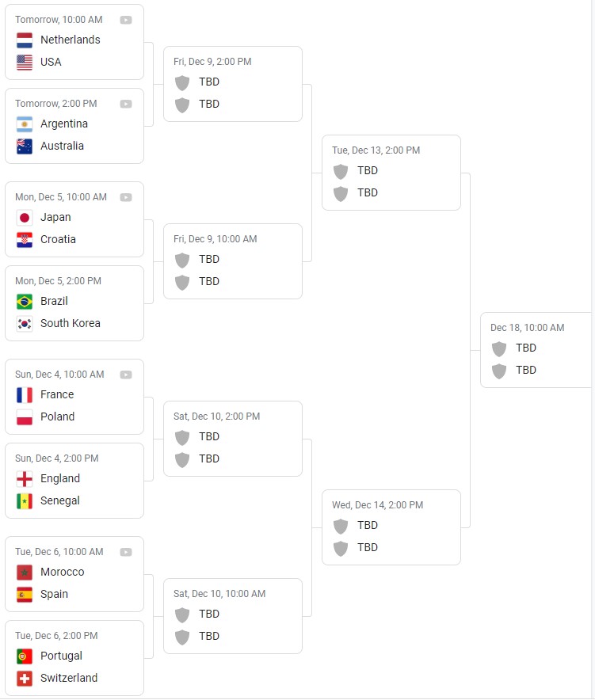Click the Morocco flag icon
The width and height of the screenshot is (595, 700).
tap(25, 572)
